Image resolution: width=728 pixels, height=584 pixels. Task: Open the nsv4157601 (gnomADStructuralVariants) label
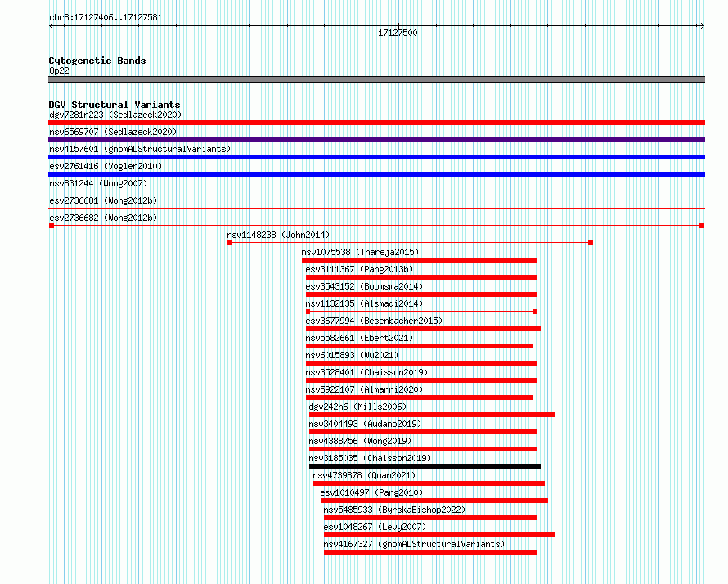(140, 149)
